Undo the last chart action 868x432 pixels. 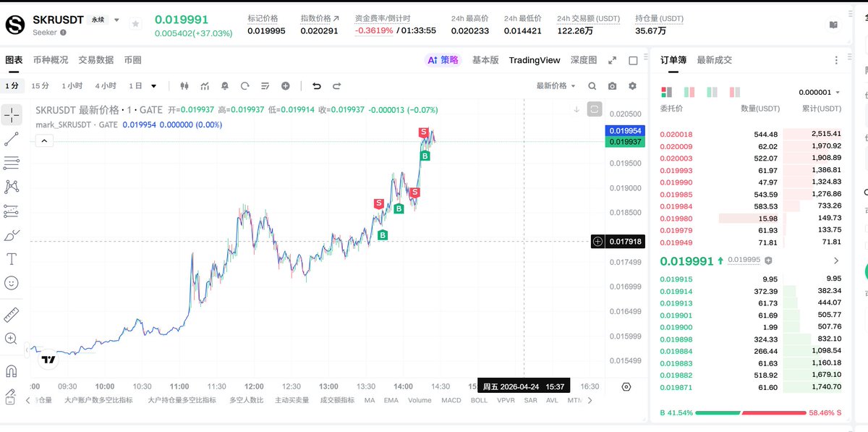click(317, 85)
